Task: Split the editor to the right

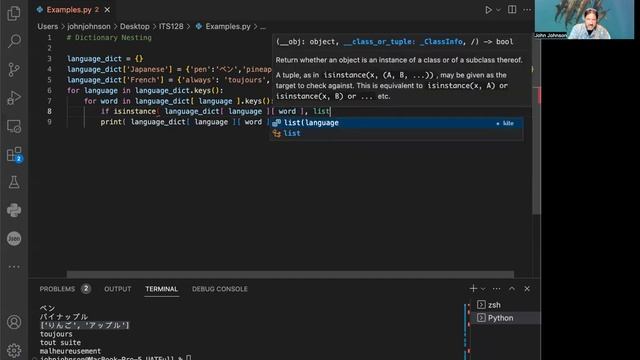Action: click(512, 9)
